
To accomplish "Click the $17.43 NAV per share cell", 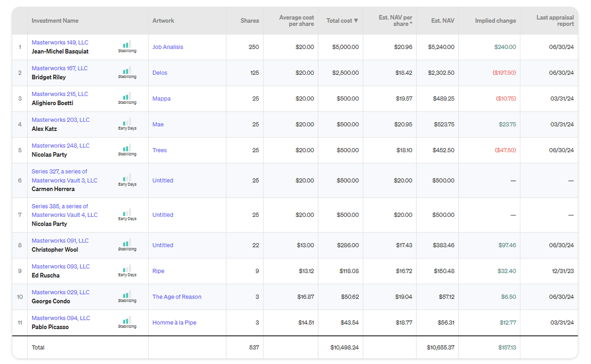I will click(404, 245).
